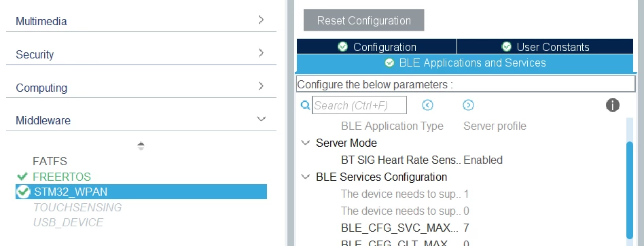The height and width of the screenshot is (246, 644).
Task: Go to previous search result arrow
Action: 427,105
